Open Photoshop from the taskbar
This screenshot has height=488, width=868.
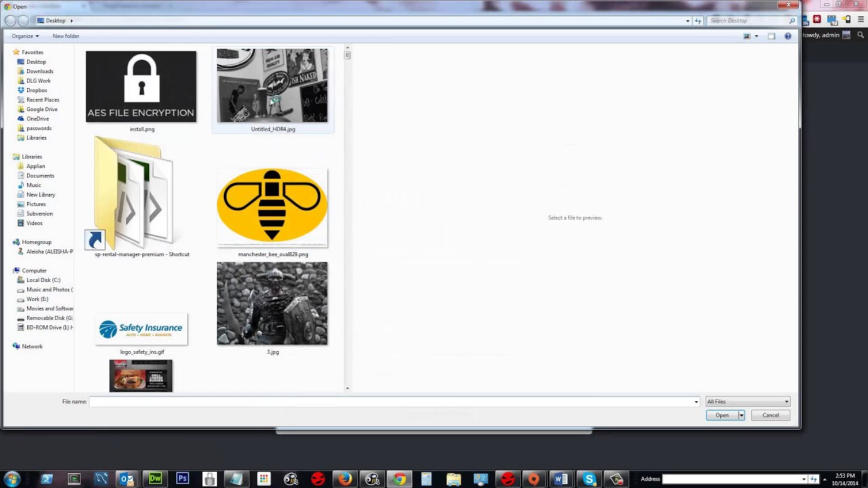(182, 479)
